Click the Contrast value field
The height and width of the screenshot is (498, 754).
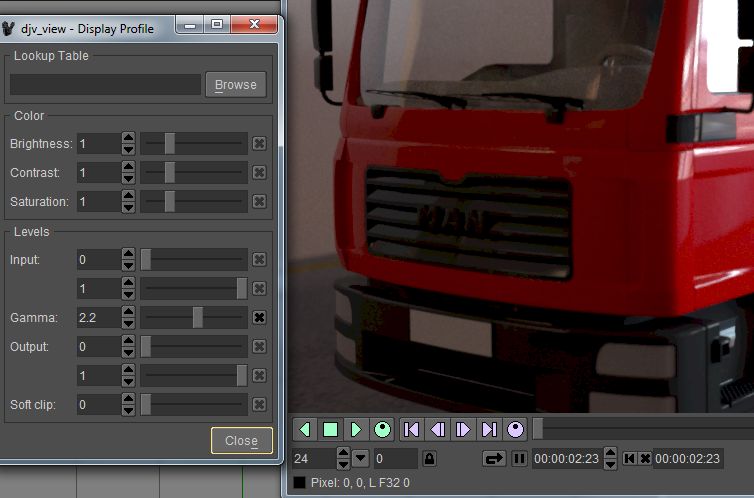[x=99, y=173]
